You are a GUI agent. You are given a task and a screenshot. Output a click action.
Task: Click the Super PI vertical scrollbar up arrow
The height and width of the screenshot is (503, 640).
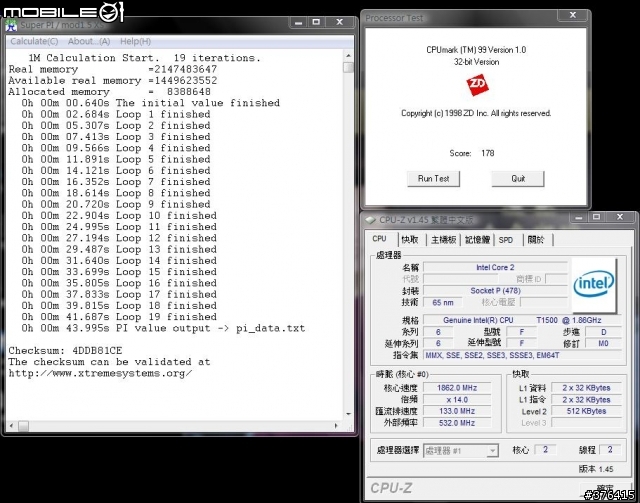coord(348,56)
